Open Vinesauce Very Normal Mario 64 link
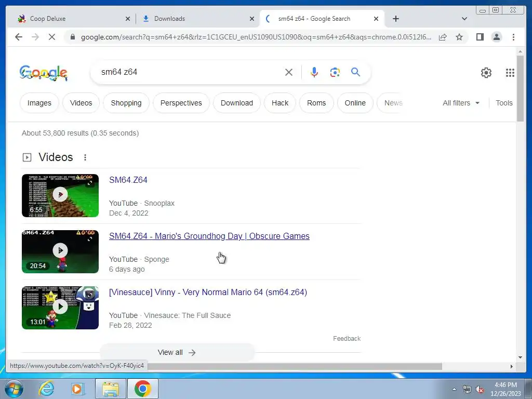Image resolution: width=532 pixels, height=399 pixels. click(208, 292)
